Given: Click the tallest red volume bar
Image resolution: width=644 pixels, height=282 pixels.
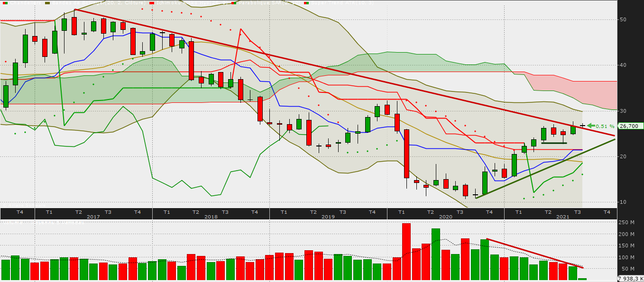Looking at the screenshot, I should (x=406, y=251).
